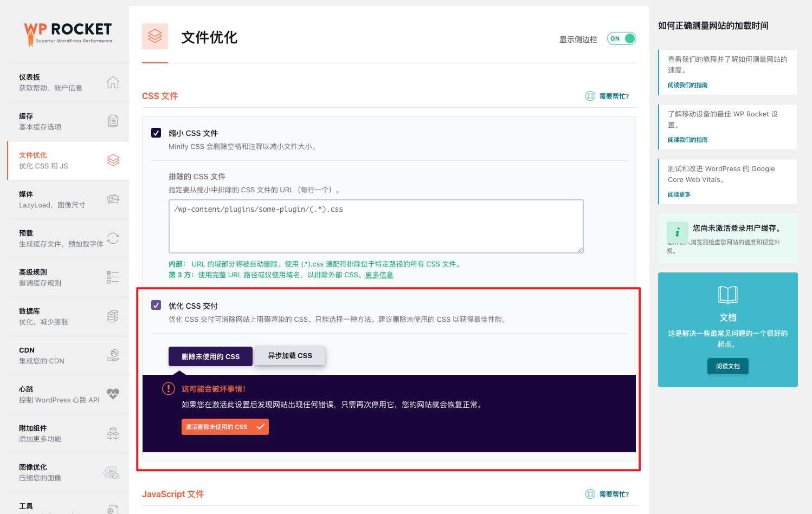The width and height of the screenshot is (812, 514).
Task: Click the 激活删除未使用的 CSS button
Action: 225,427
